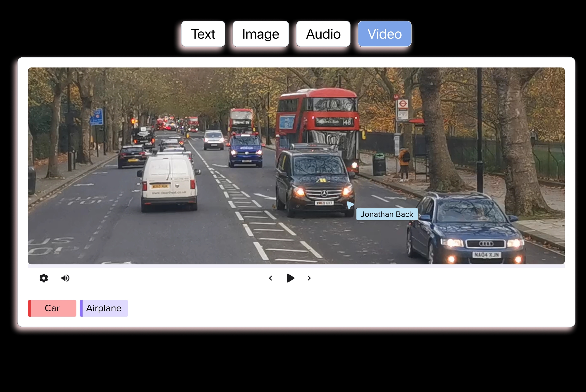Open video settings gear icon
This screenshot has width=586, height=392.
pyautogui.click(x=44, y=278)
